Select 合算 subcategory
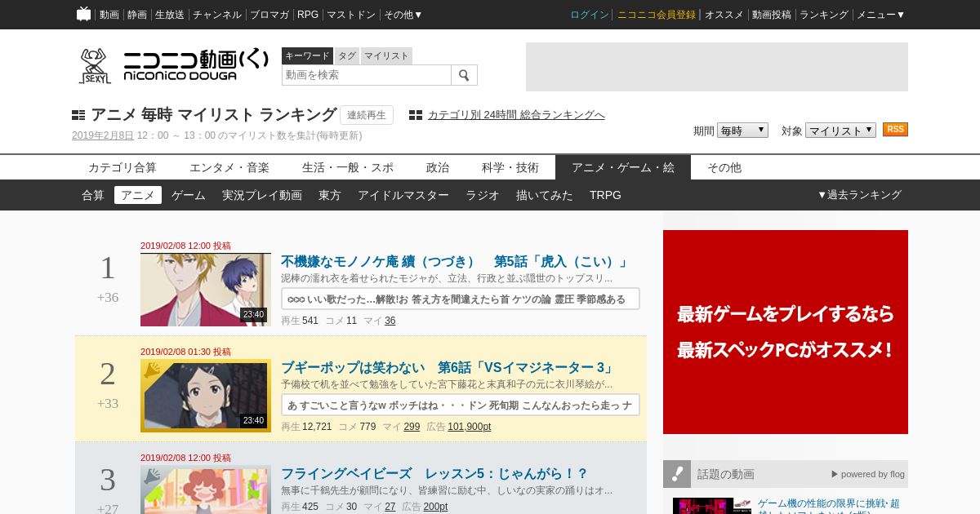This screenshot has height=514, width=980. pos(93,195)
